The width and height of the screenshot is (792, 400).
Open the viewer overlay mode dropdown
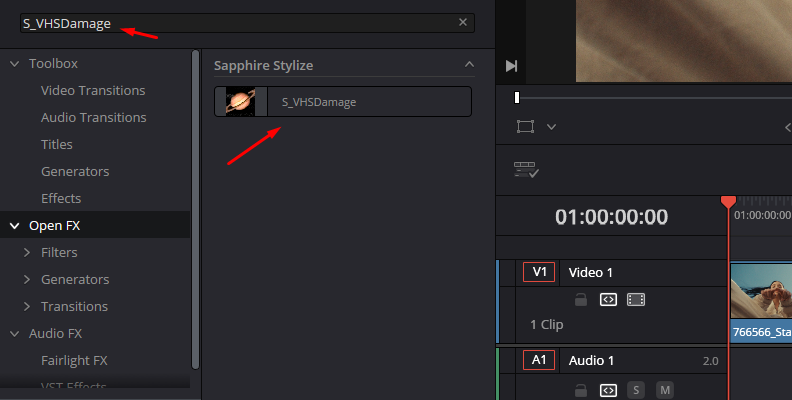pyautogui.click(x=552, y=127)
